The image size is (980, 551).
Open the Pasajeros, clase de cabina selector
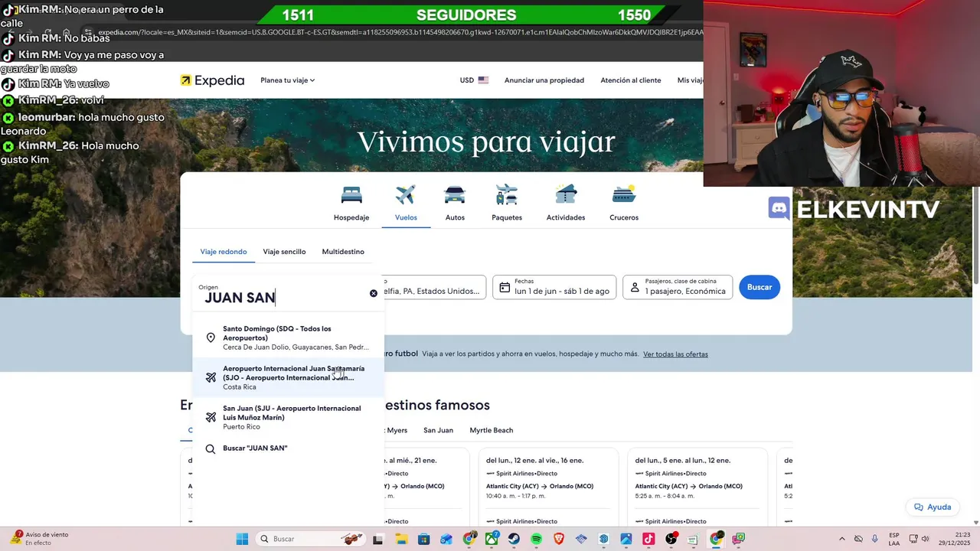point(678,287)
